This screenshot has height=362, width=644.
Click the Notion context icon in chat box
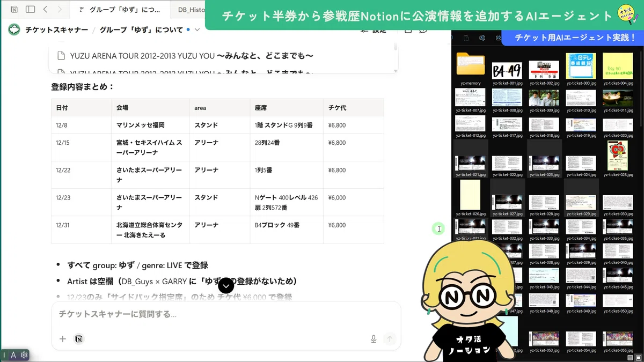[79, 339]
